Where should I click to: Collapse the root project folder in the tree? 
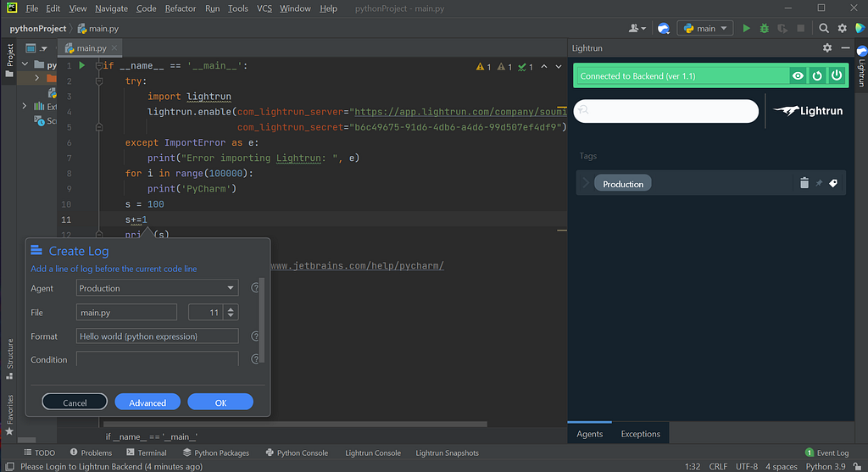pos(25,64)
